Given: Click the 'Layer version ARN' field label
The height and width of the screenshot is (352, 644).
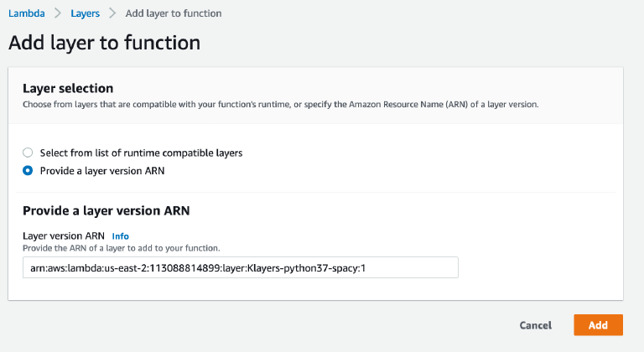Looking at the screenshot, I should pyautogui.click(x=64, y=236).
